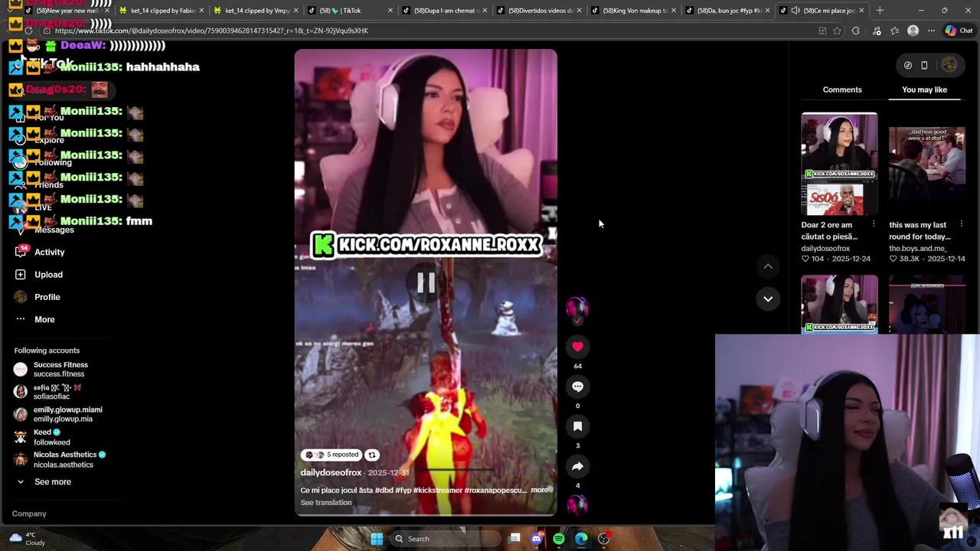
Task: Open Discord from the taskbar
Action: point(537,539)
